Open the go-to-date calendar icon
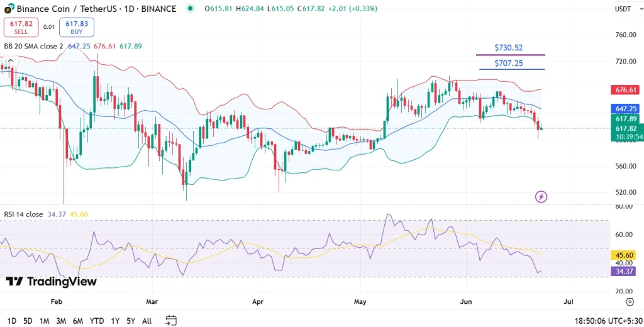The height and width of the screenshot is (327, 644). [171, 321]
